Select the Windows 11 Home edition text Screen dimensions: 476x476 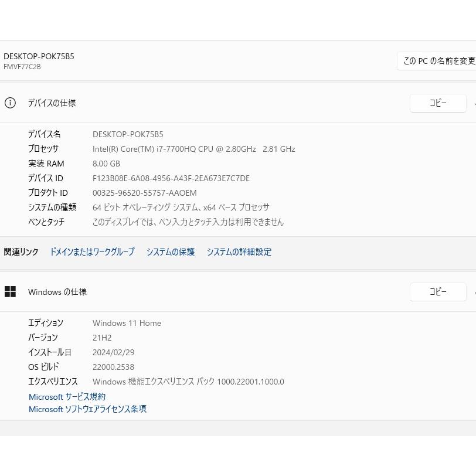pos(127,323)
